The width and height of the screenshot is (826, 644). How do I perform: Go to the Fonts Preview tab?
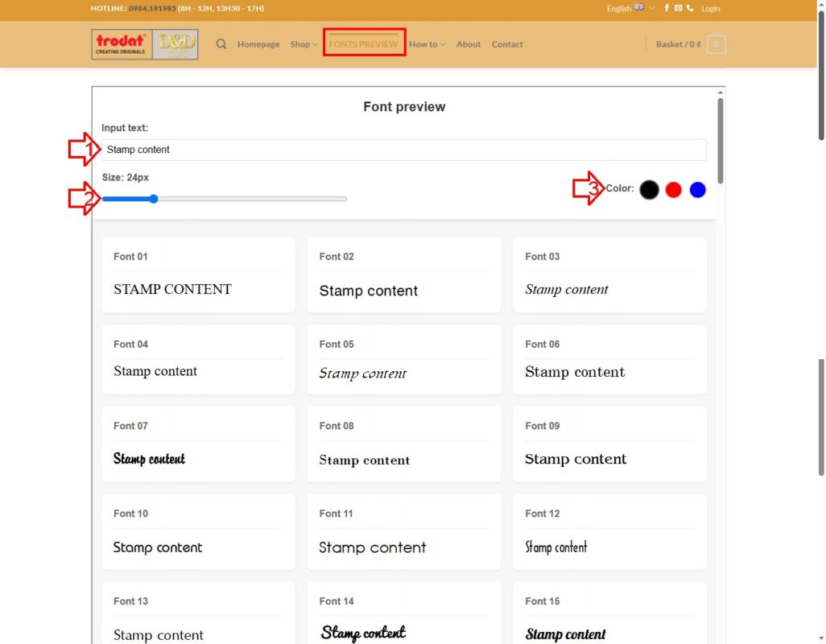click(363, 44)
